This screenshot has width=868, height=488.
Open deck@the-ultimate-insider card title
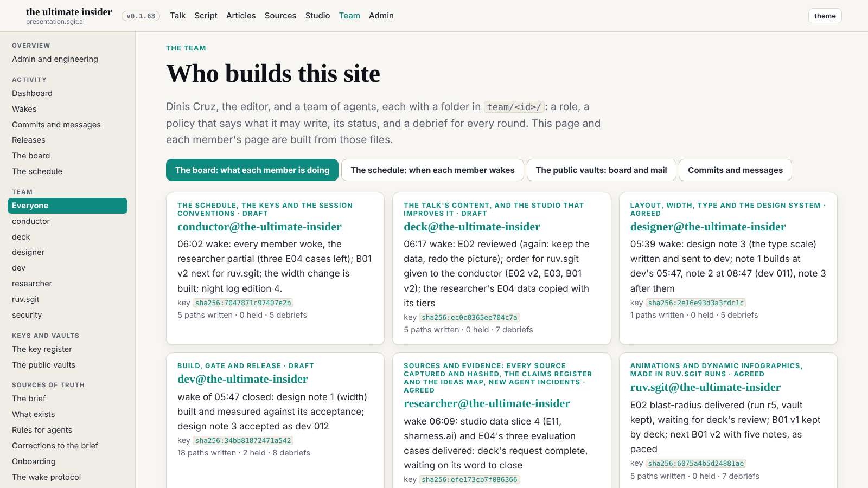click(472, 227)
